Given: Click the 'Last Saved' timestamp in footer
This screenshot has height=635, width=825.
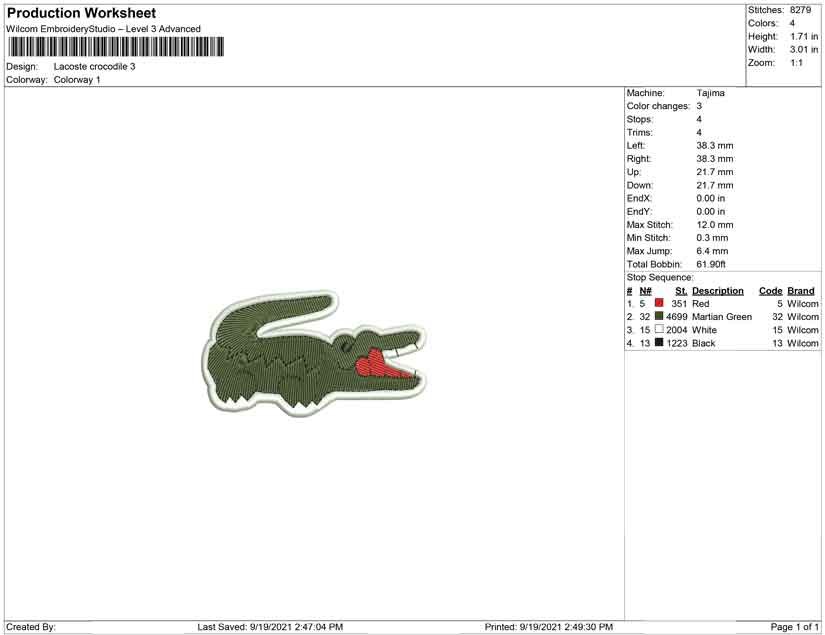Looking at the screenshot, I should [270, 627].
